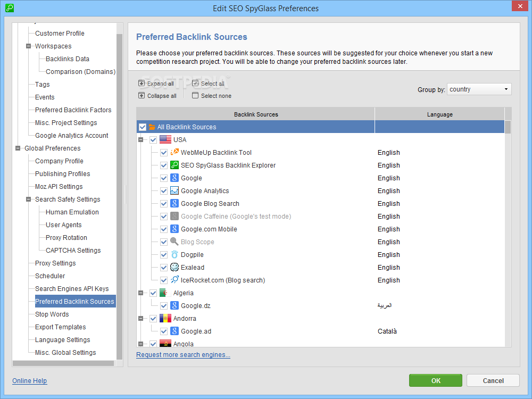The height and width of the screenshot is (399, 532).
Task: Select Stop Words in the preferences tree
Action: 52,314
